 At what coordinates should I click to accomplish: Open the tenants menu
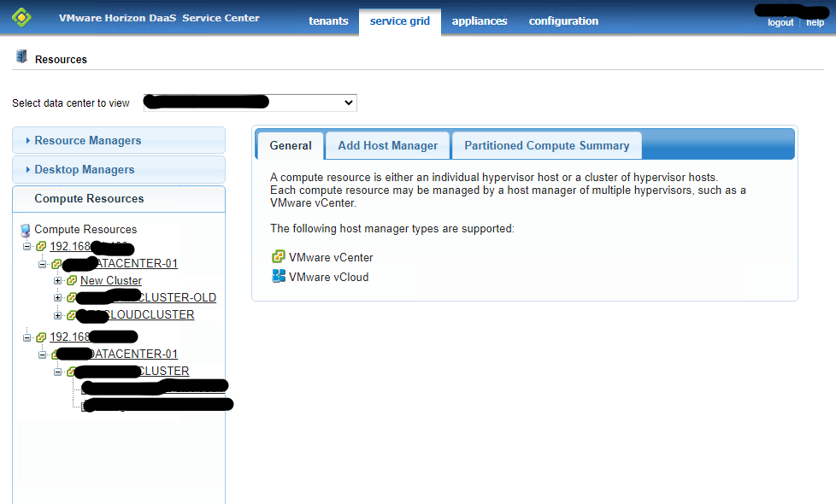[328, 21]
